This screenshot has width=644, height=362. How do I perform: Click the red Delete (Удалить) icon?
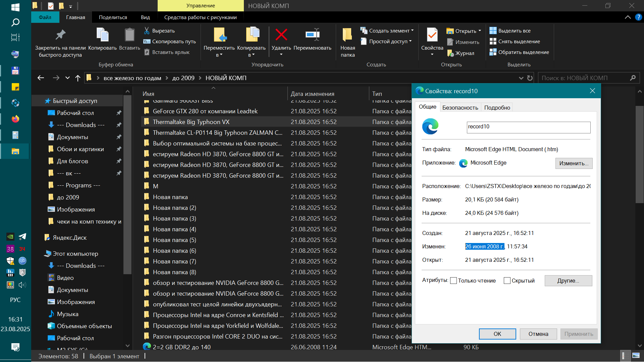[281, 35]
